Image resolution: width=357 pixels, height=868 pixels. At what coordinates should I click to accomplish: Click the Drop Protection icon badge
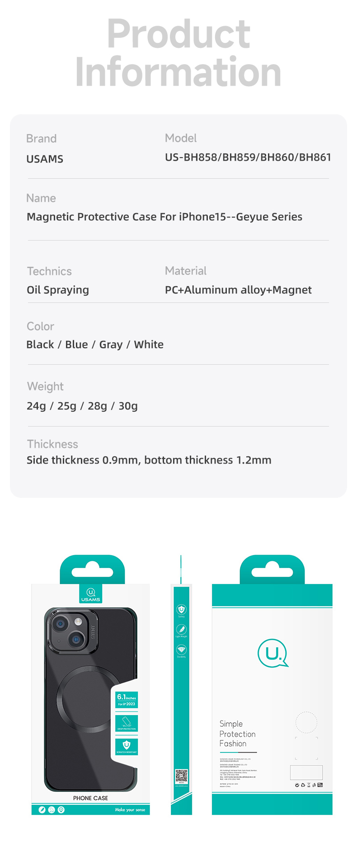[x=127, y=723]
